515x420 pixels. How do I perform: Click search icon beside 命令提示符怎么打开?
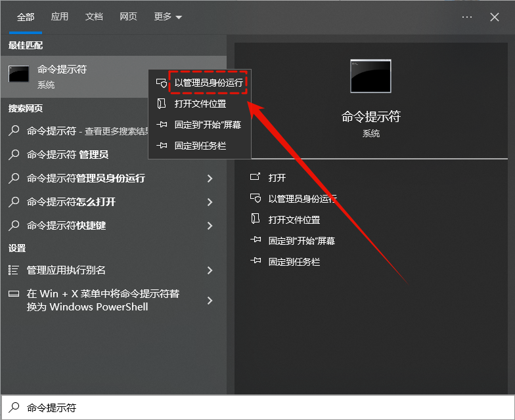click(x=14, y=201)
